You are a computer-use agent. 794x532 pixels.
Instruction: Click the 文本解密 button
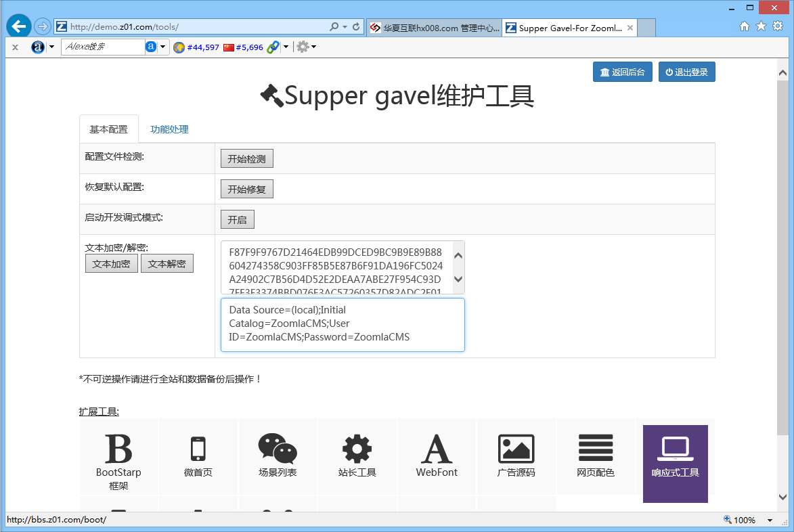coord(167,264)
